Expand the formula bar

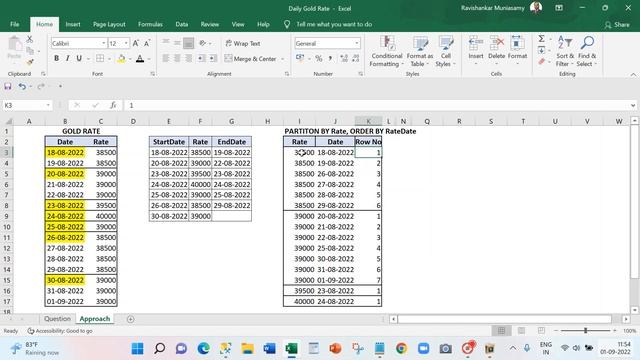[633, 105]
